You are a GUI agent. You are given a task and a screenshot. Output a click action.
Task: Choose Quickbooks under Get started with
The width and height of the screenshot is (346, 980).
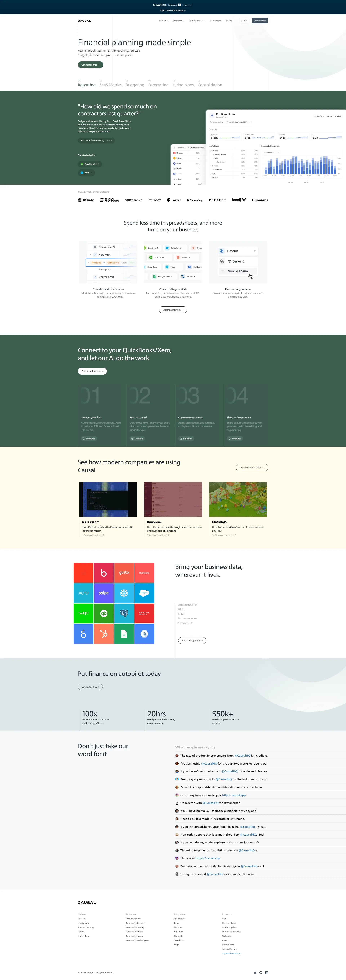point(90,164)
